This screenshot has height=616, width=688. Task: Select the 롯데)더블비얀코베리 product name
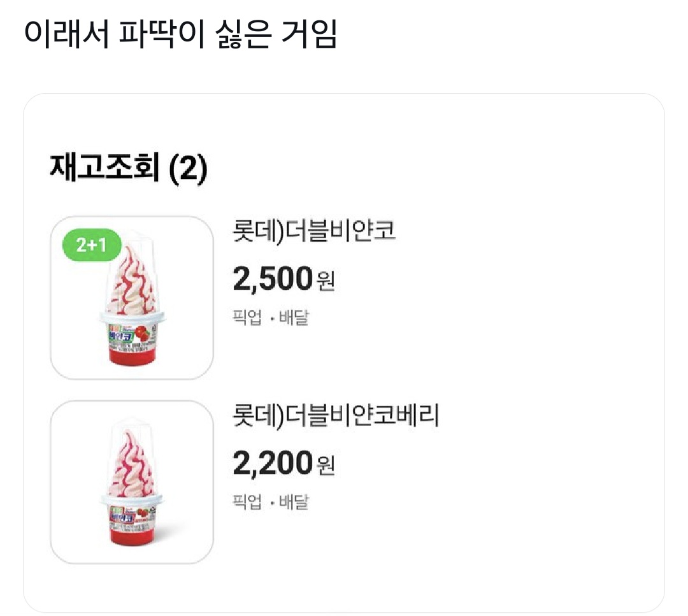336,416
